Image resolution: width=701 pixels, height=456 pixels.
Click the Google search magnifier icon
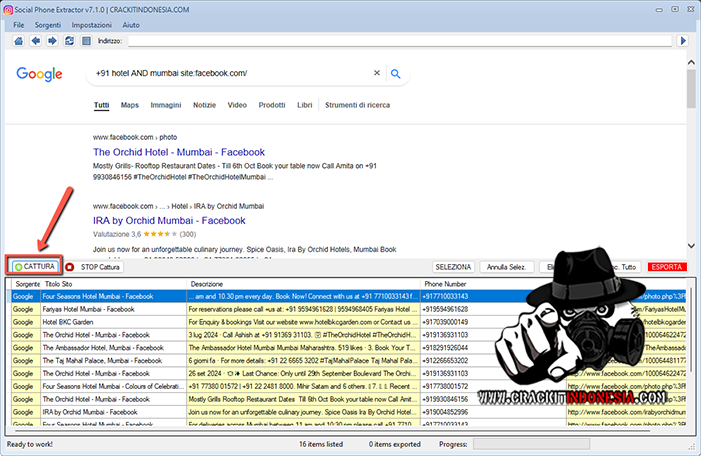(x=397, y=73)
